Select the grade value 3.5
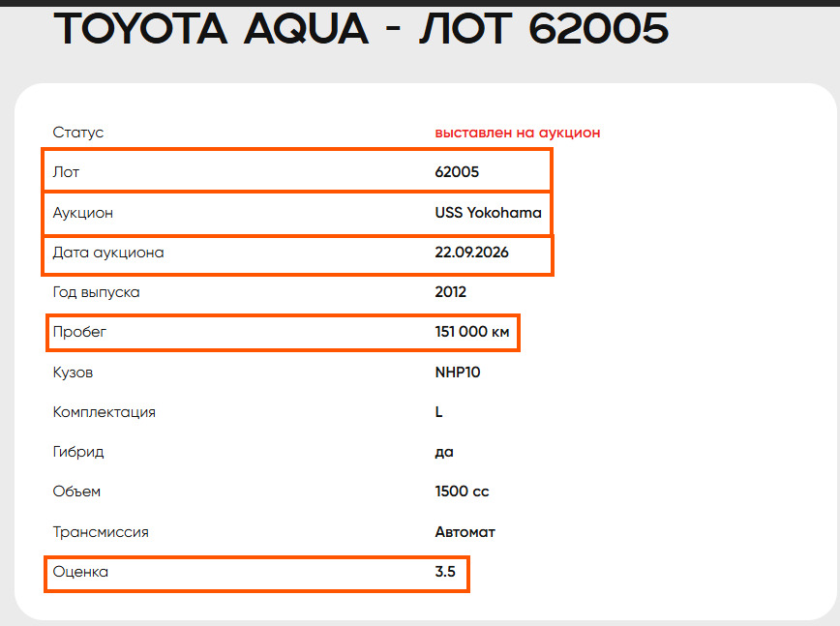The image size is (840, 626). pos(445,572)
